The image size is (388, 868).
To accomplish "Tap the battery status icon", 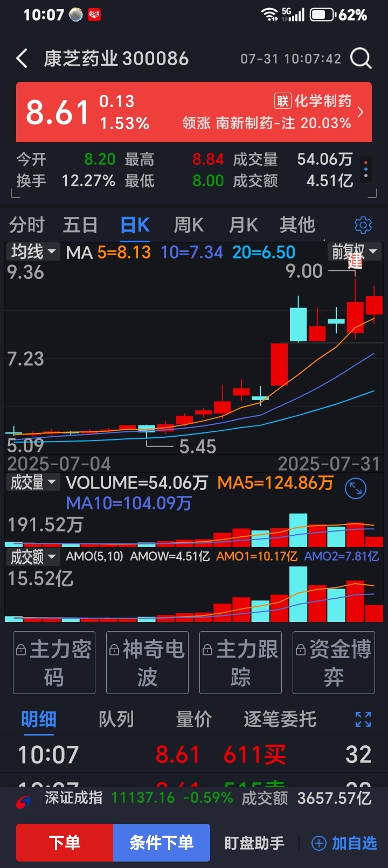I will (x=322, y=15).
